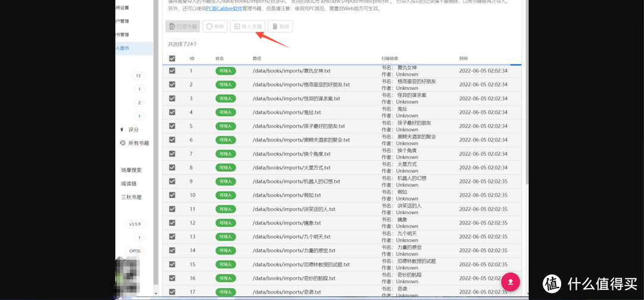The height and width of the screenshot is (300, 644).
Task: Open the PC版Calibre软件 link
Action: click(225, 8)
